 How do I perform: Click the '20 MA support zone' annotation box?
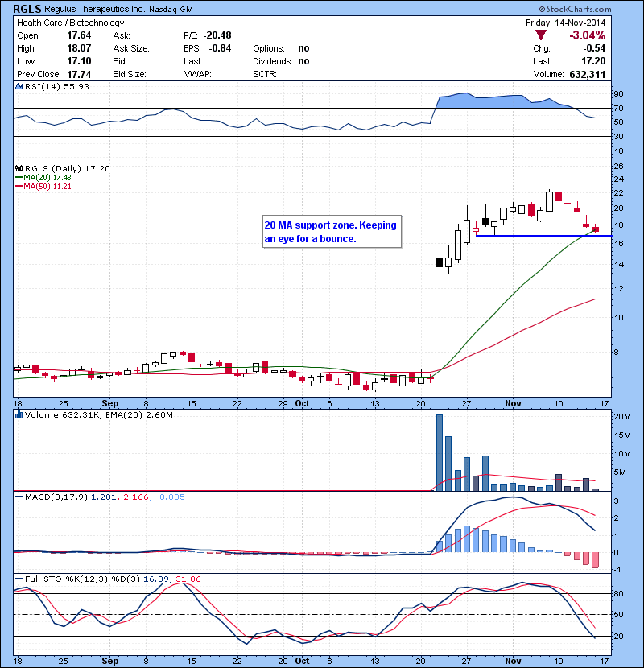pos(332,232)
